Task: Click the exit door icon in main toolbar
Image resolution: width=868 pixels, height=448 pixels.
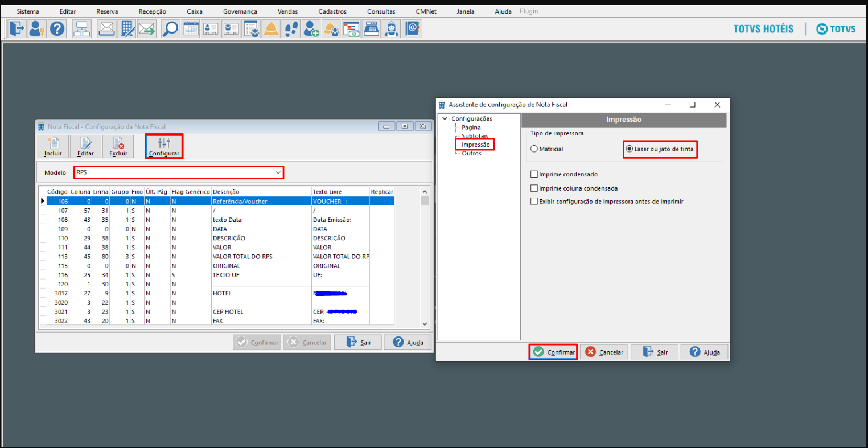Action: point(18,28)
